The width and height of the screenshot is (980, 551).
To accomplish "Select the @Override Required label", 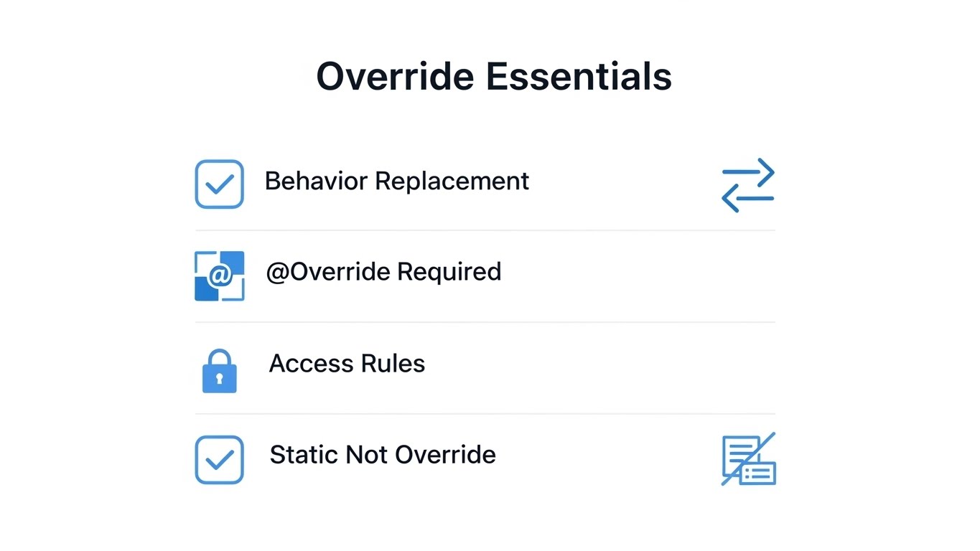I will coord(383,272).
